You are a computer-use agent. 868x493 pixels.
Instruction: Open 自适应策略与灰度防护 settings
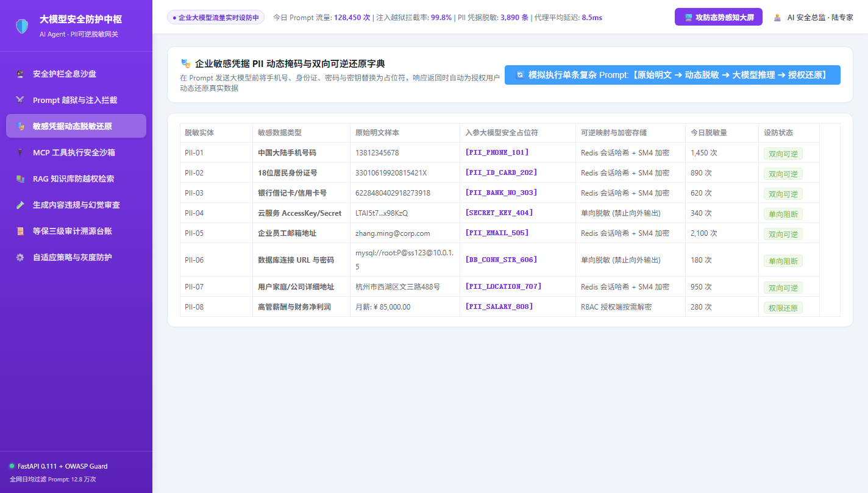click(76, 257)
